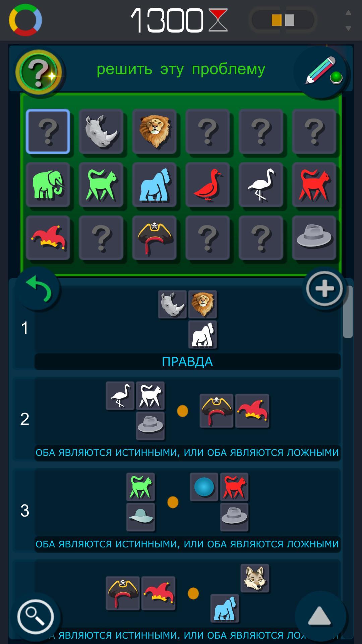
Task: Click the clues list scrollbar handle
Action: [x=348, y=312]
